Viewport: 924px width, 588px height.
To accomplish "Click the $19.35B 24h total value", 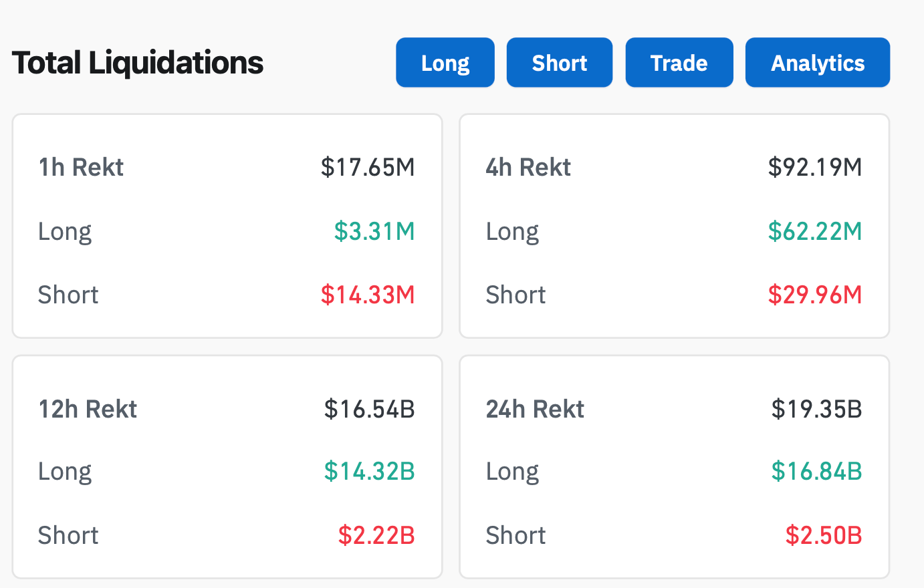I will coord(816,409).
